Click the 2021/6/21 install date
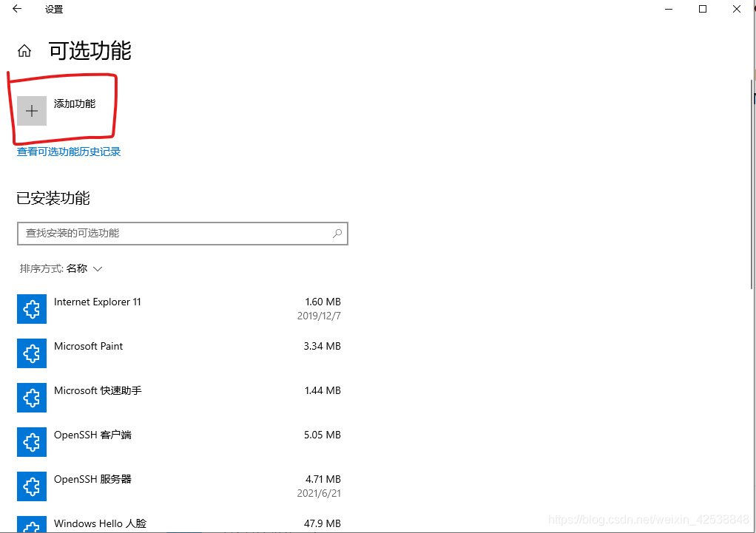This screenshot has height=533, width=756. (319, 493)
